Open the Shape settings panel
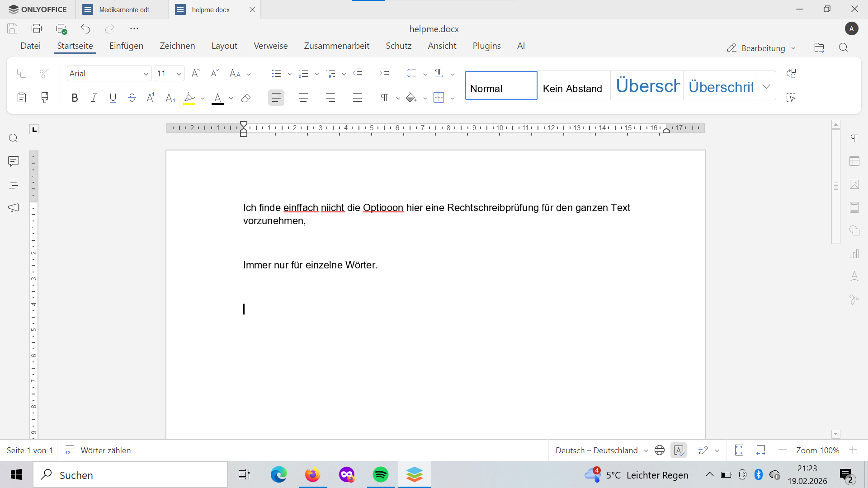This screenshot has width=868, height=488. [x=854, y=230]
